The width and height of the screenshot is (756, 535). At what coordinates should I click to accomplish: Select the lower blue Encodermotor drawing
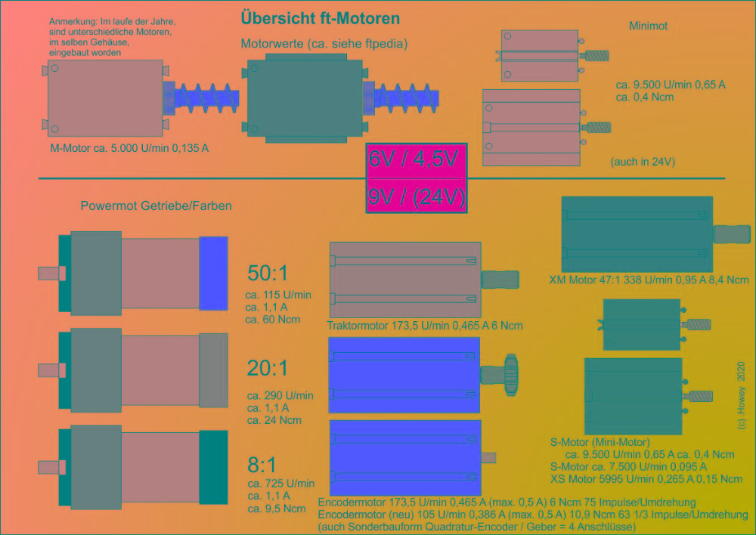pyautogui.click(x=405, y=457)
